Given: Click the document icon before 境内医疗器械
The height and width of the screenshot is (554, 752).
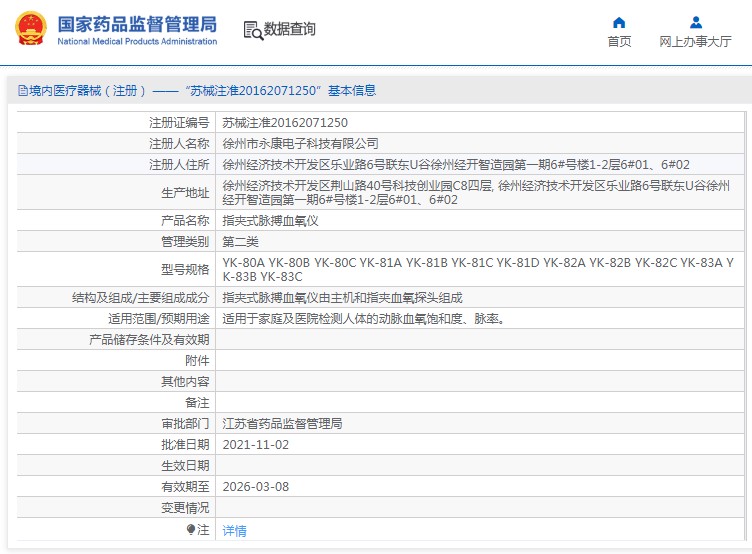Looking at the screenshot, I should point(23,90).
